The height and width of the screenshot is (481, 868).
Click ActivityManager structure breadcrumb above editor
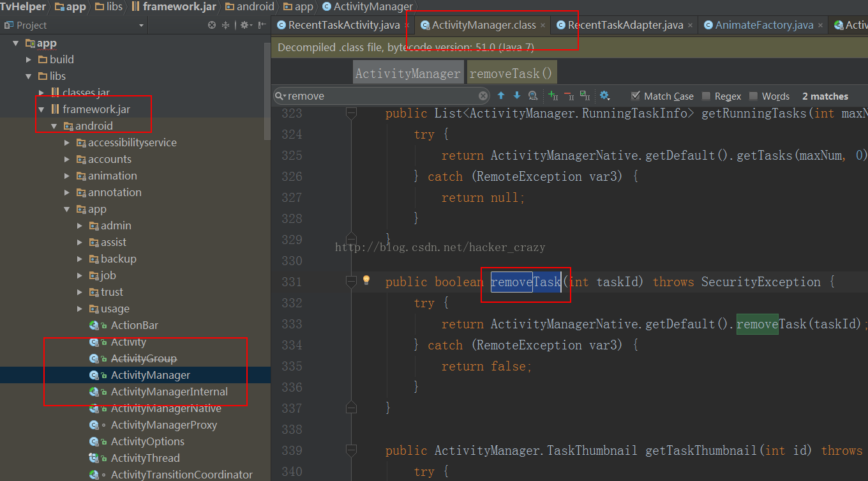coord(408,73)
